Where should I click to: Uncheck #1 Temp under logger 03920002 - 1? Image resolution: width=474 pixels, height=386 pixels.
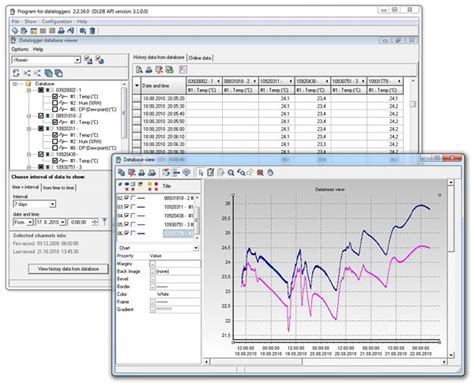[55, 96]
